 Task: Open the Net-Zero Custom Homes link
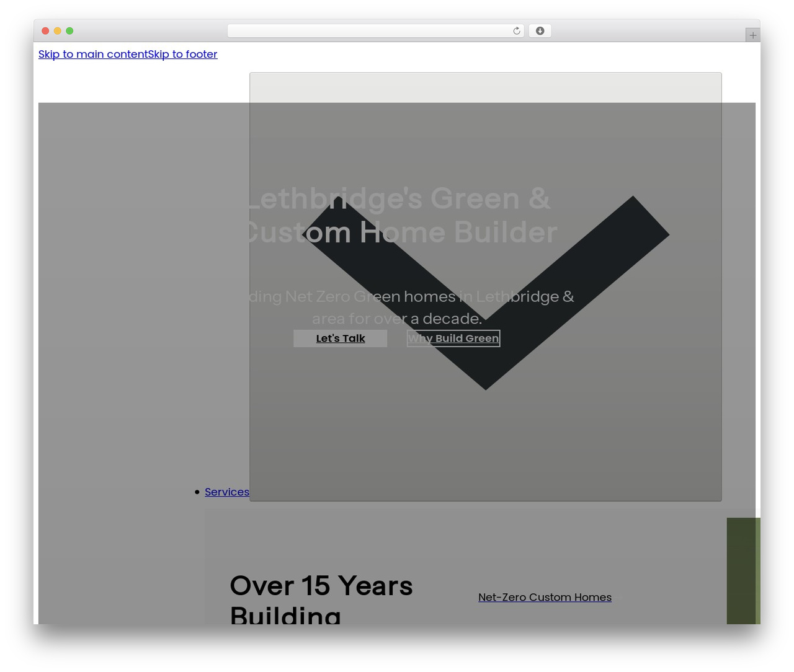click(545, 598)
